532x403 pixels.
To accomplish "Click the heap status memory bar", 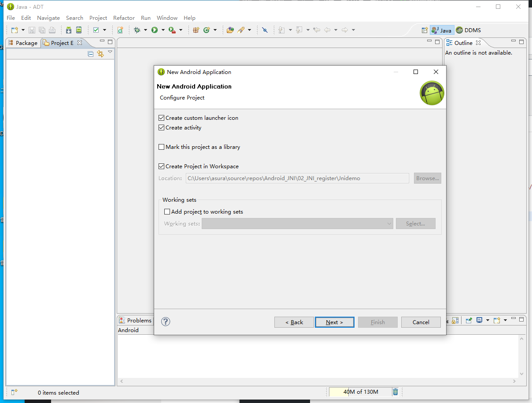I will (360, 392).
